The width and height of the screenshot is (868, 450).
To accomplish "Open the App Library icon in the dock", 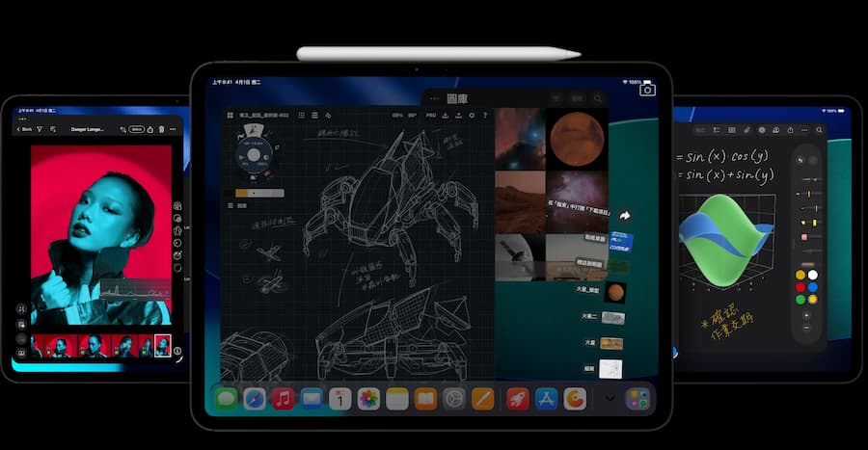I will (637, 399).
